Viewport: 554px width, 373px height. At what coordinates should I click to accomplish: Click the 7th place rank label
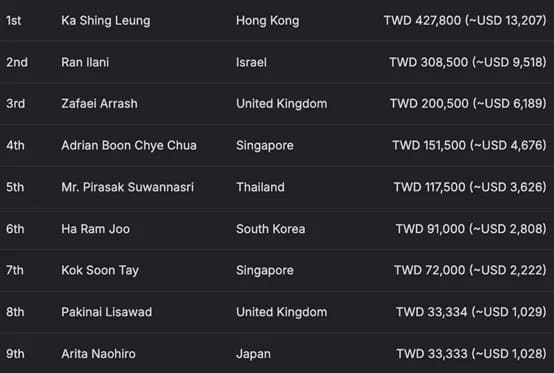(x=15, y=271)
